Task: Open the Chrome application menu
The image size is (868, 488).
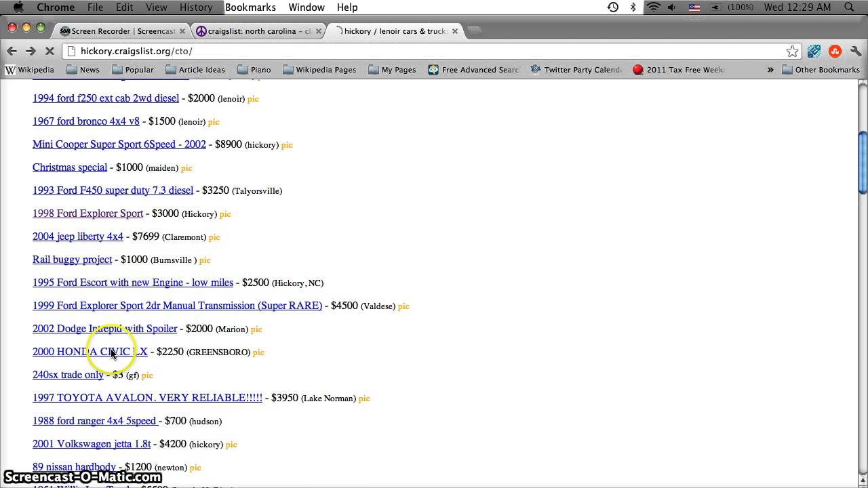Action: click(x=56, y=7)
